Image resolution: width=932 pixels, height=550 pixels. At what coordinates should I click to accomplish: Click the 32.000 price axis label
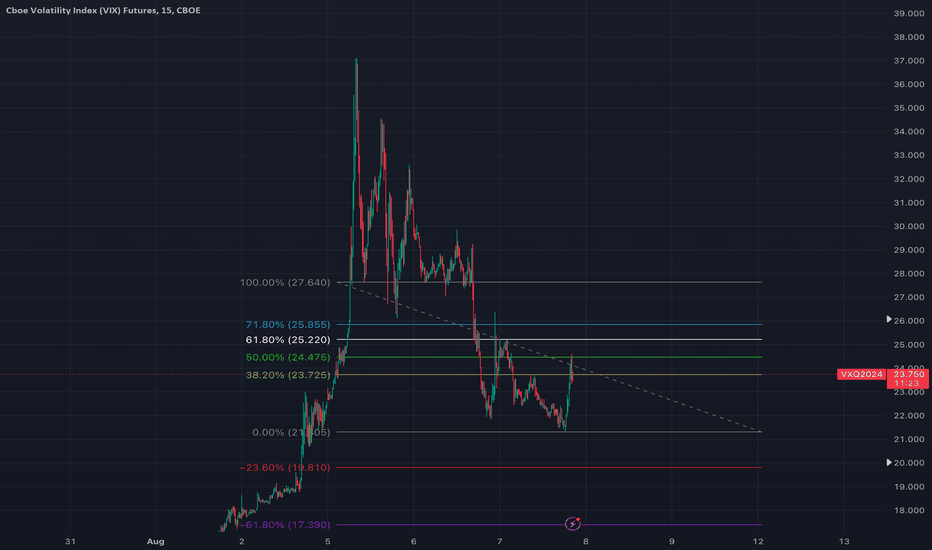[909, 179]
